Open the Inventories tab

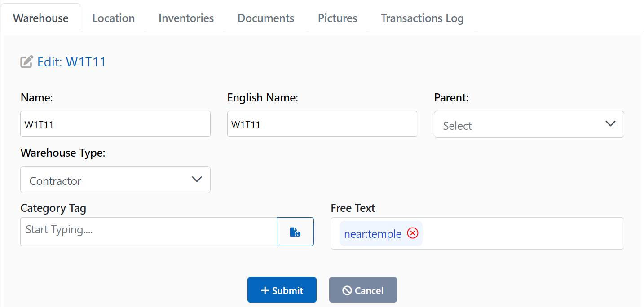click(x=186, y=18)
